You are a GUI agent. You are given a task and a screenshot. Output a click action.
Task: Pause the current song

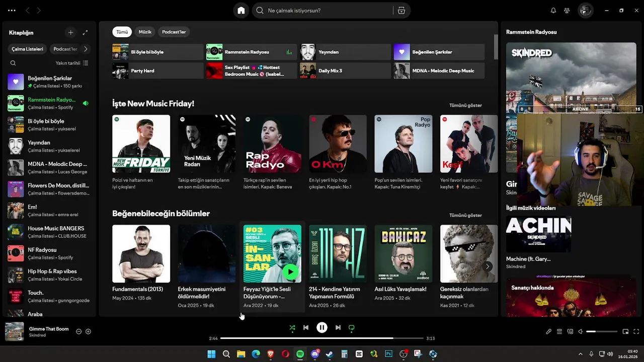[322, 328]
